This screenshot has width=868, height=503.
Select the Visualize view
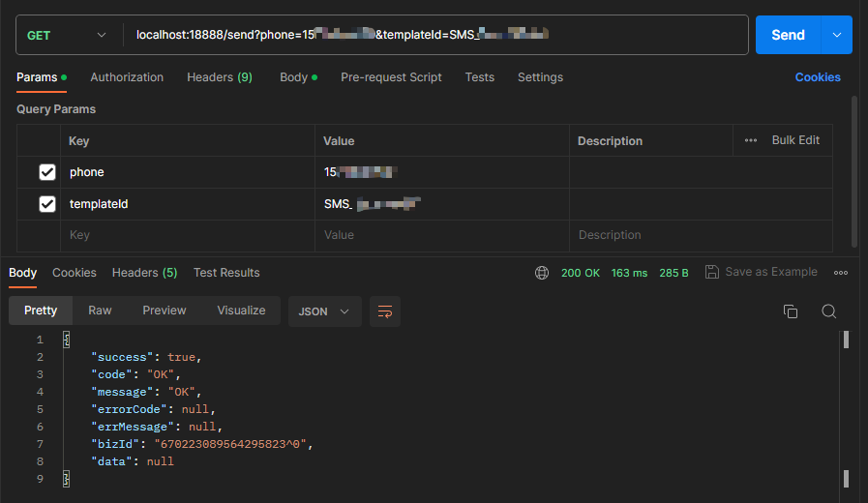pyautogui.click(x=241, y=311)
